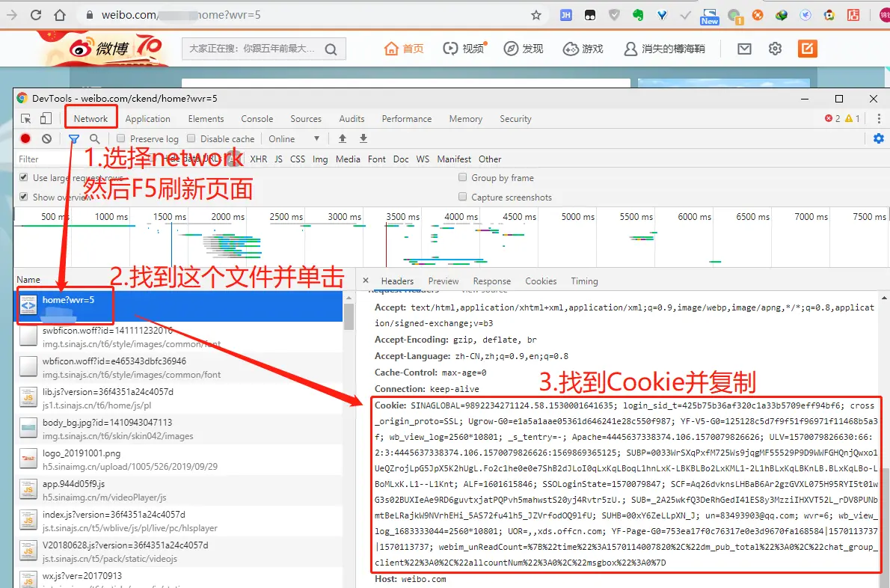
Task: Filter requests by Other type
Action: coord(490,159)
